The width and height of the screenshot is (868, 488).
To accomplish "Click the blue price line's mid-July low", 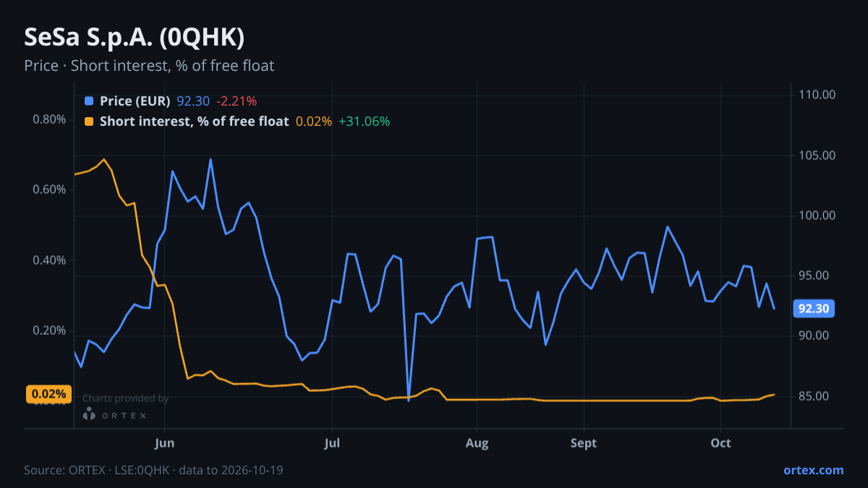I will 409,400.
